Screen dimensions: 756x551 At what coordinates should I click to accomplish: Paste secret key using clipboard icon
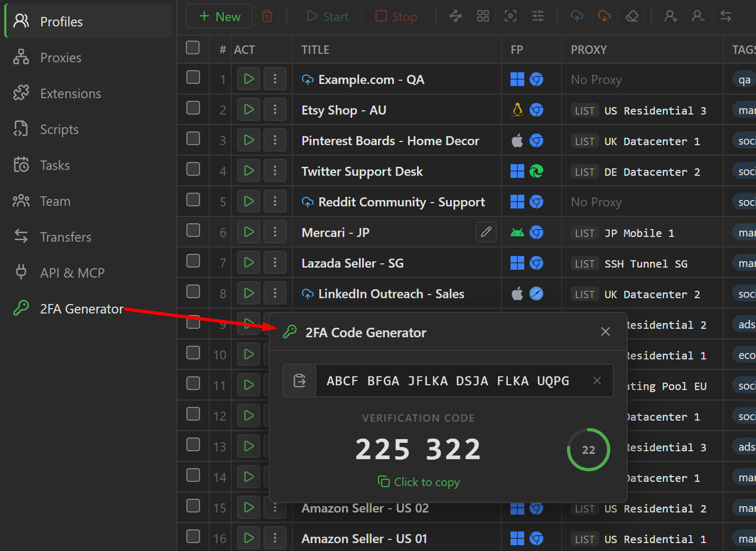(299, 381)
